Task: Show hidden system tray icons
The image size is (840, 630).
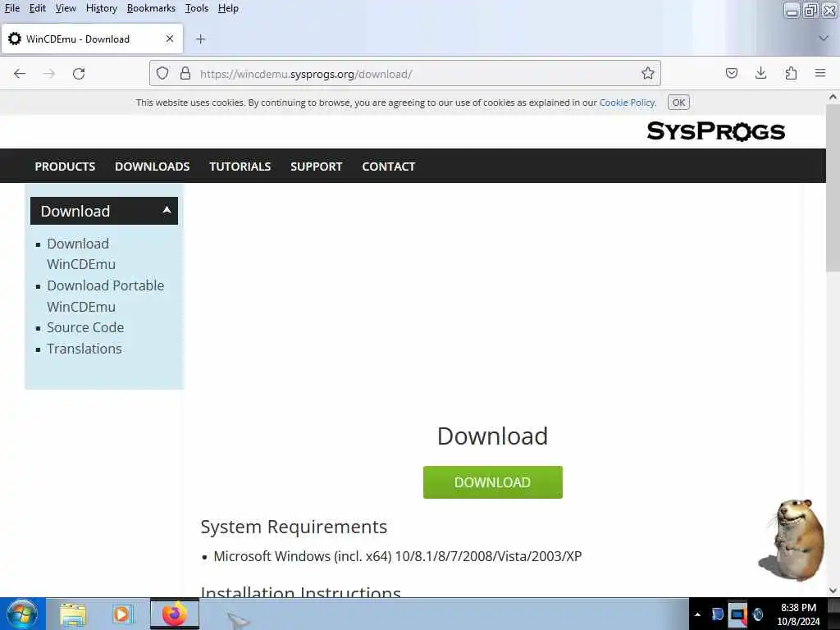Action: (697, 614)
